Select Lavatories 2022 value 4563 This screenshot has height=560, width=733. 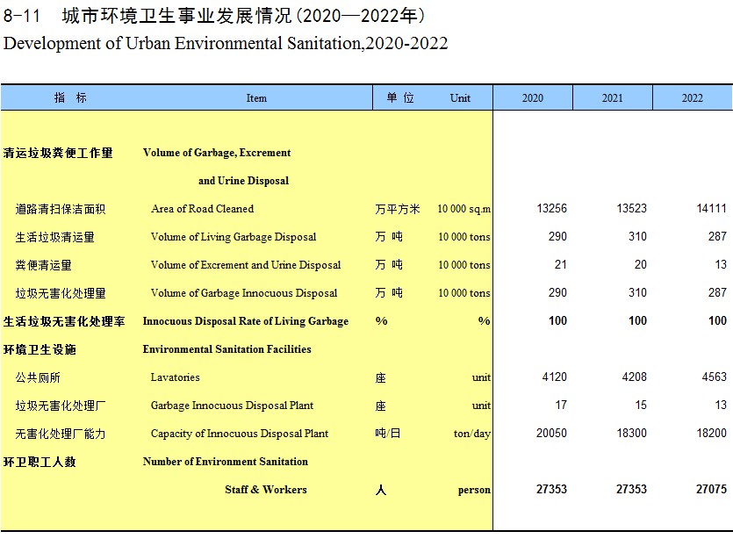[x=715, y=377]
